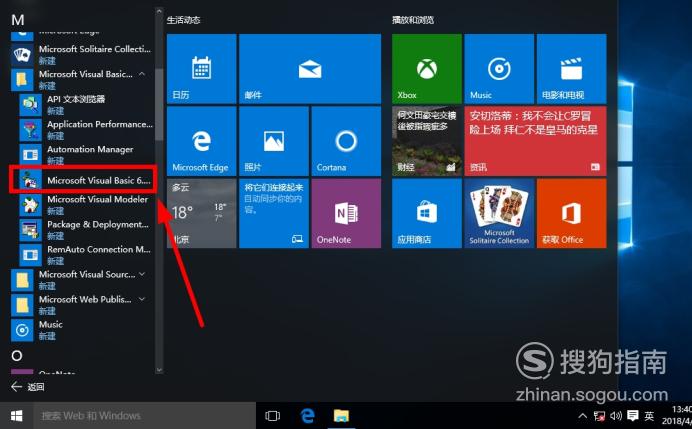The height and width of the screenshot is (429, 692).
Task: Click the taskbar clock
Action: (677, 416)
